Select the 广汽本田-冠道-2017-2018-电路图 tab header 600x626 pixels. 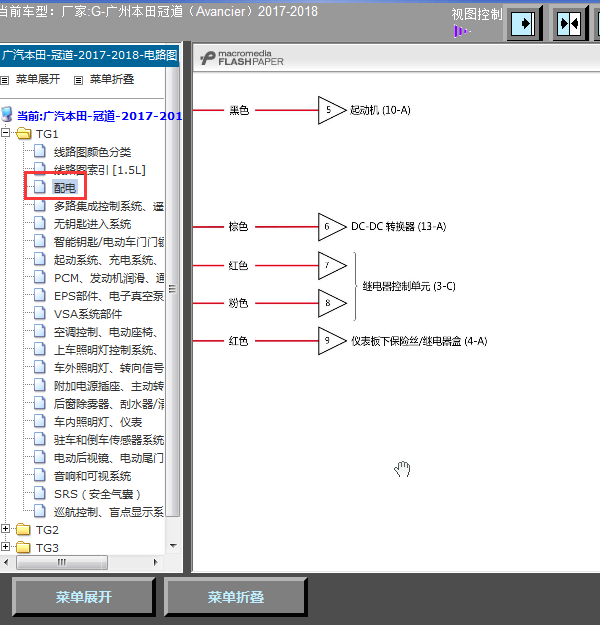(x=89, y=55)
